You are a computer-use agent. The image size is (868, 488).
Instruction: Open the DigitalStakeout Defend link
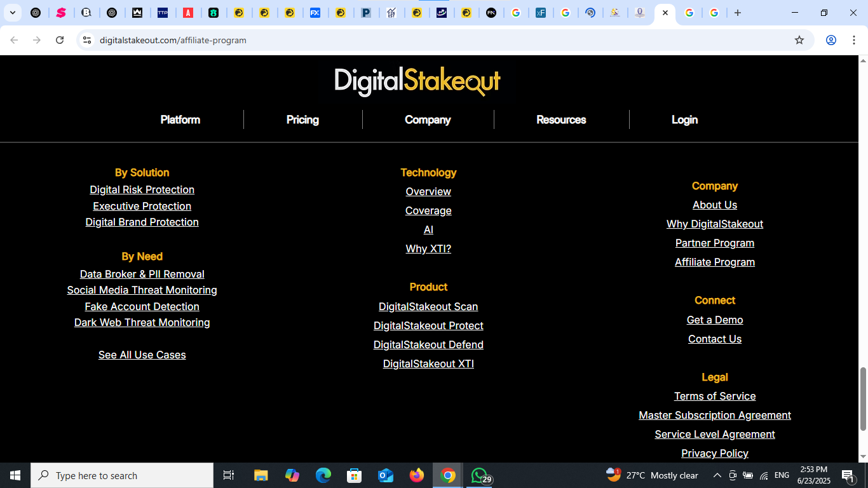click(428, 344)
